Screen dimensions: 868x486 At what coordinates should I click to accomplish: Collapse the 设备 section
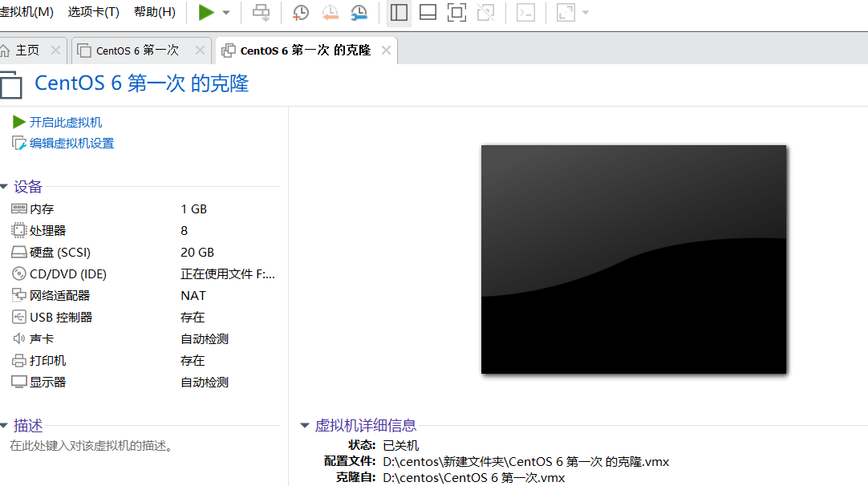click(4, 187)
